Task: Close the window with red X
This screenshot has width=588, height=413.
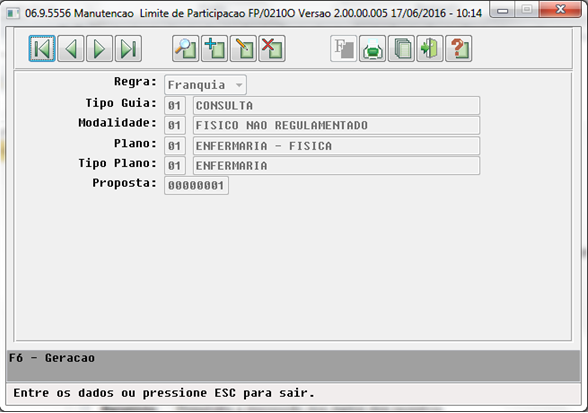Action: point(561,9)
